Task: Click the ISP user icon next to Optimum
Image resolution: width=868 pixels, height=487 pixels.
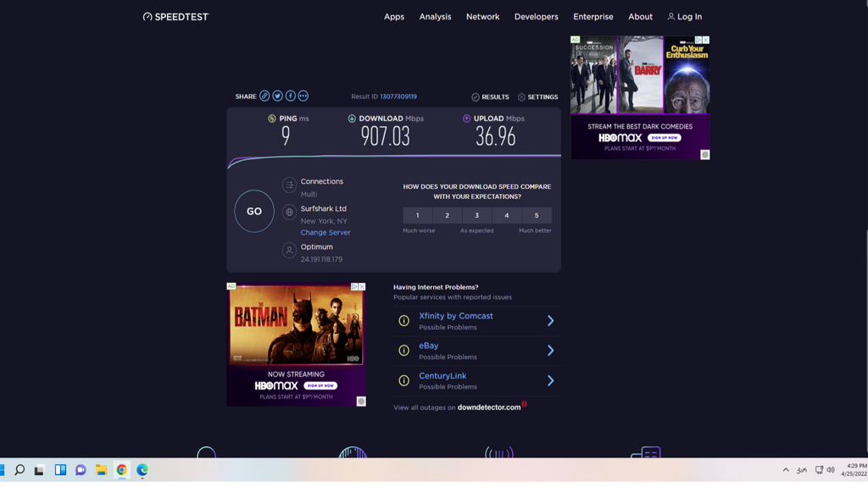Action: tap(289, 250)
